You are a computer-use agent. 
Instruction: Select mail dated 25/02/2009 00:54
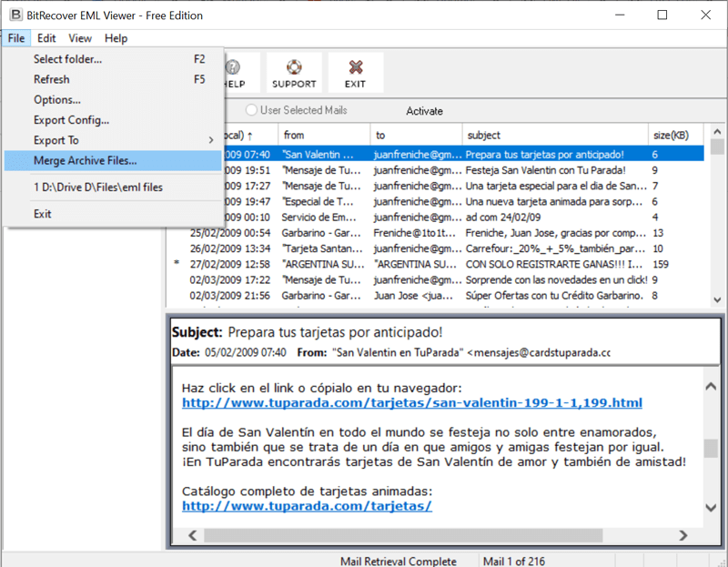tap(436, 233)
